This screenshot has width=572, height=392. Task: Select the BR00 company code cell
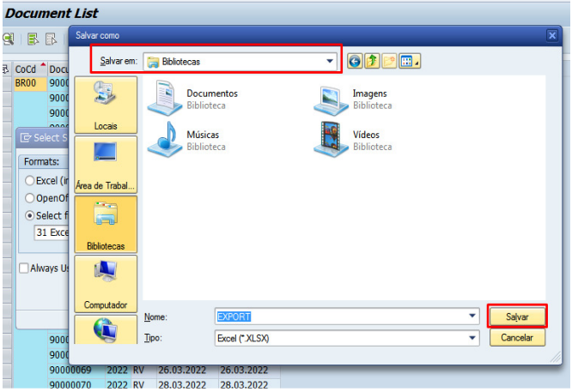click(x=30, y=83)
